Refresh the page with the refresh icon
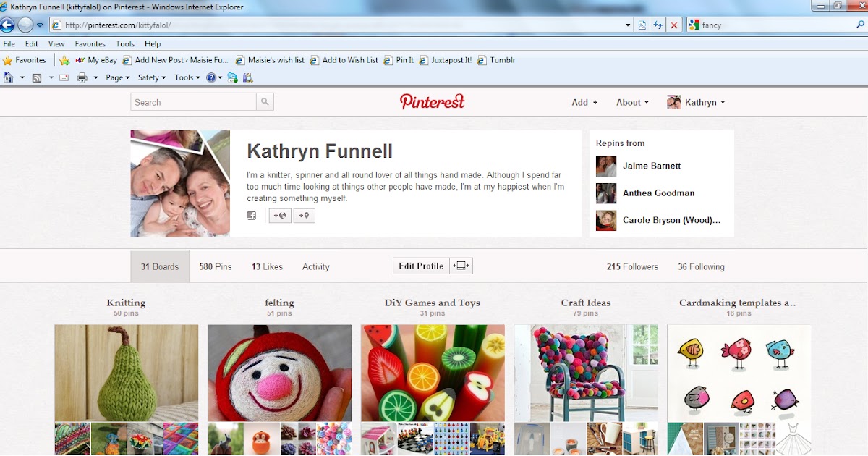Image resolution: width=868 pixels, height=456 pixels. click(x=658, y=24)
